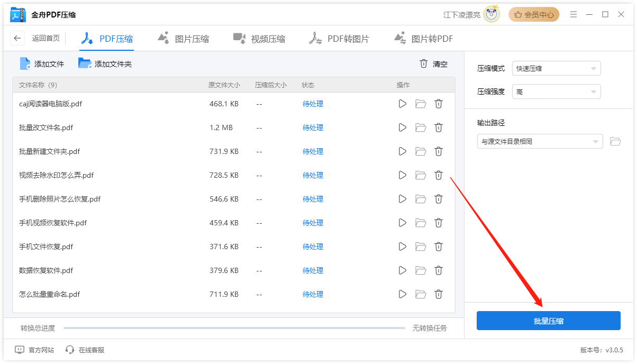Click the preview play icon for caj阅读器电脑版.pdf
This screenshot has height=364, width=637.
pyautogui.click(x=402, y=104)
